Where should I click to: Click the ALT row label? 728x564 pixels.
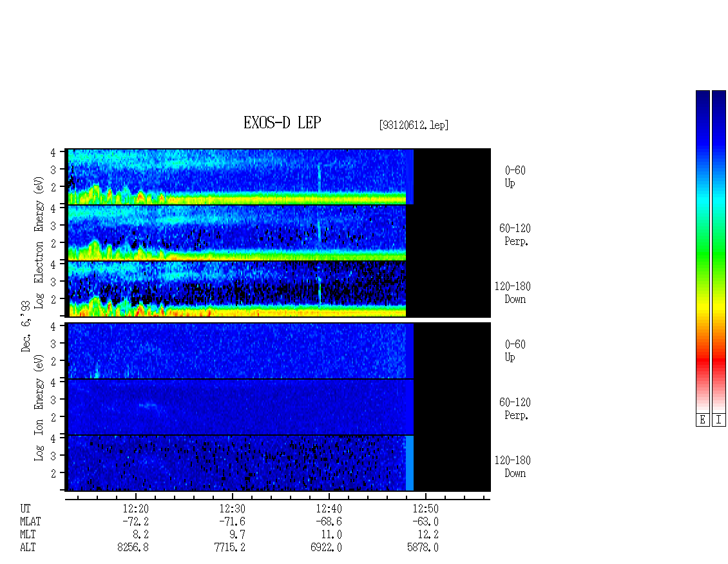point(28,548)
